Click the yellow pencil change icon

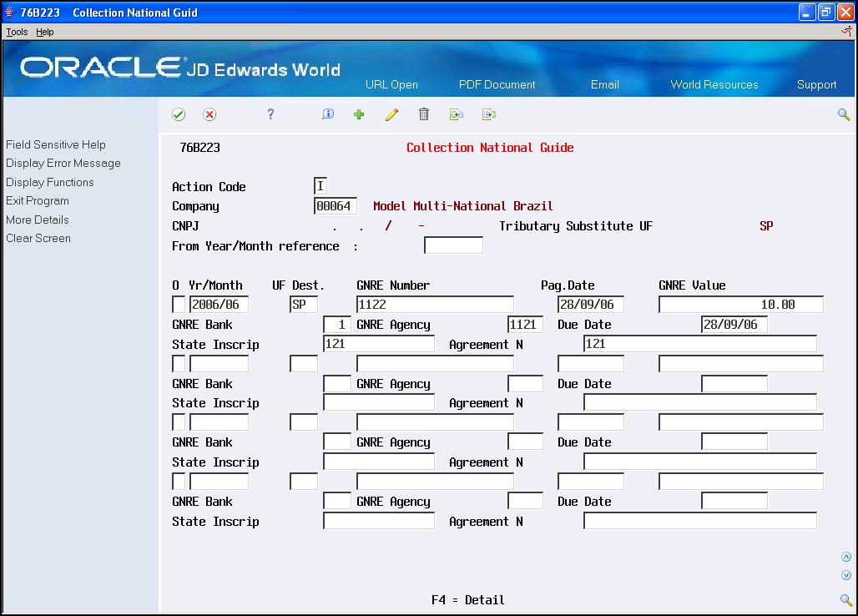pos(391,114)
